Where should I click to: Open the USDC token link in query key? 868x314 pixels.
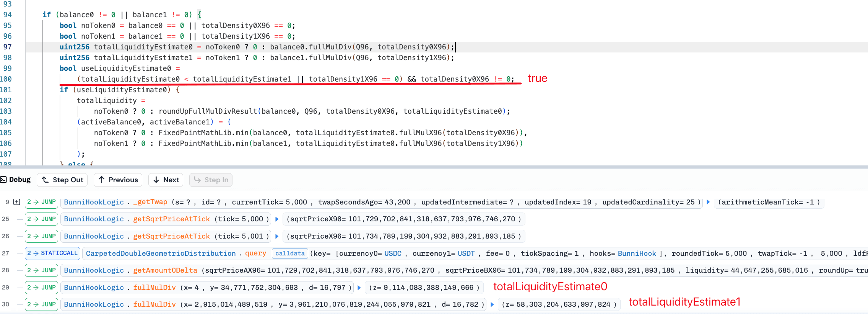tap(393, 253)
